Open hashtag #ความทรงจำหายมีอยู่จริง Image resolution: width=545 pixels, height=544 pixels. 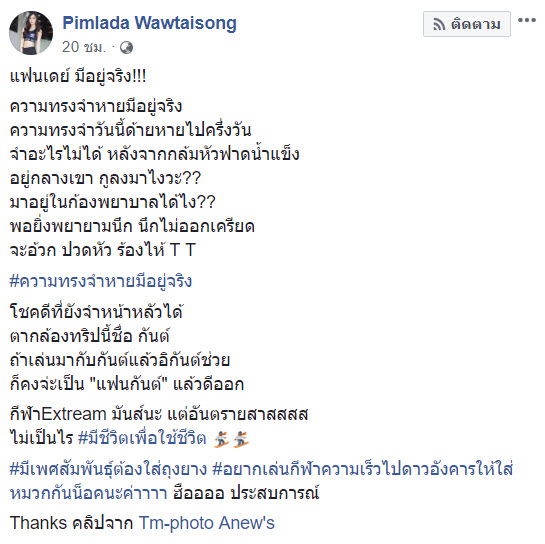click(101, 282)
